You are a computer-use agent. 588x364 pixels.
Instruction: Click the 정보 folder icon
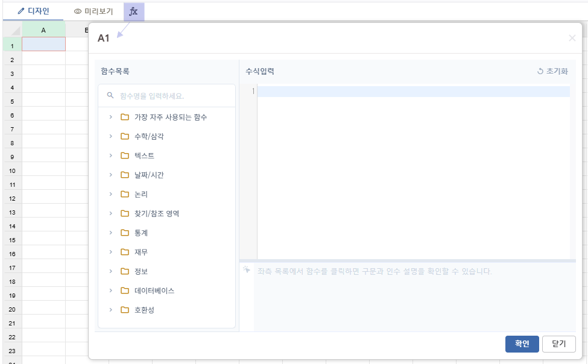pos(125,271)
